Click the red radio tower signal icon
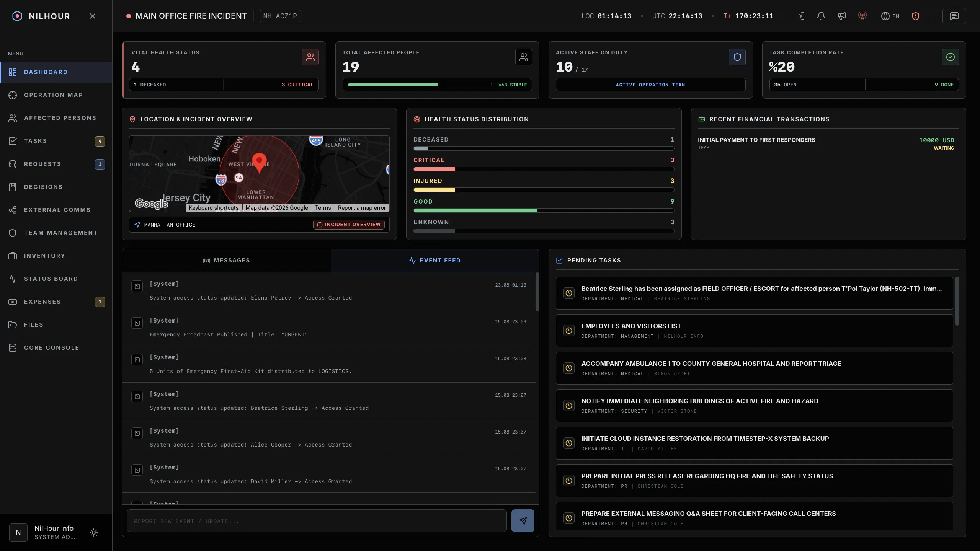Image resolution: width=980 pixels, height=551 pixels. (862, 16)
